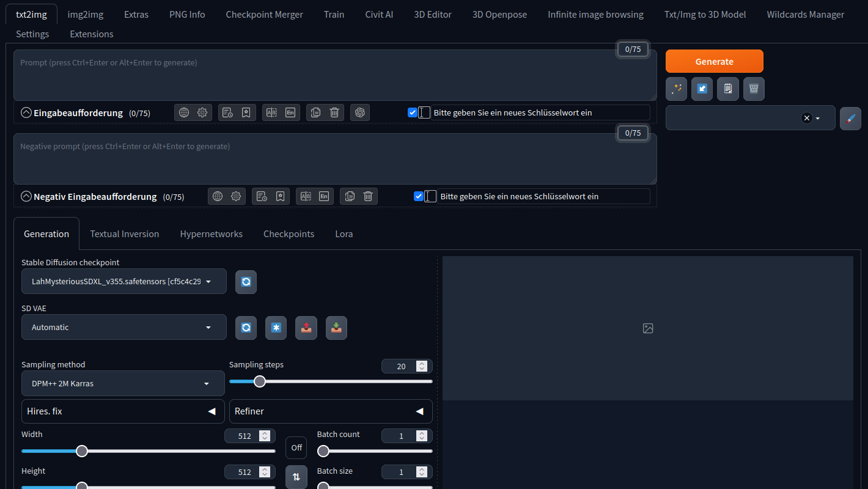Clear the styles selection with the X button
This screenshot has height=489, width=868.
pyautogui.click(x=806, y=118)
